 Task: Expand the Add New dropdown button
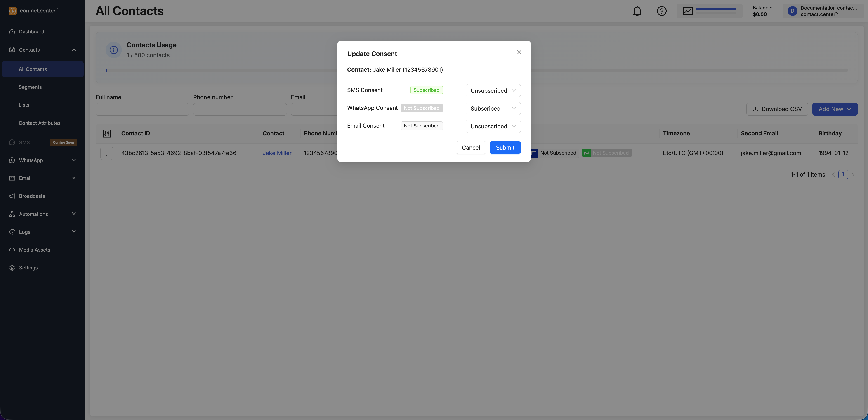pos(835,109)
